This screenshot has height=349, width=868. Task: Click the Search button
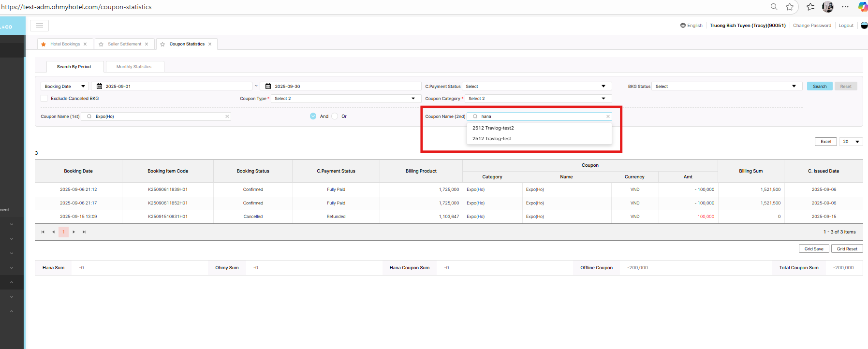(819, 87)
